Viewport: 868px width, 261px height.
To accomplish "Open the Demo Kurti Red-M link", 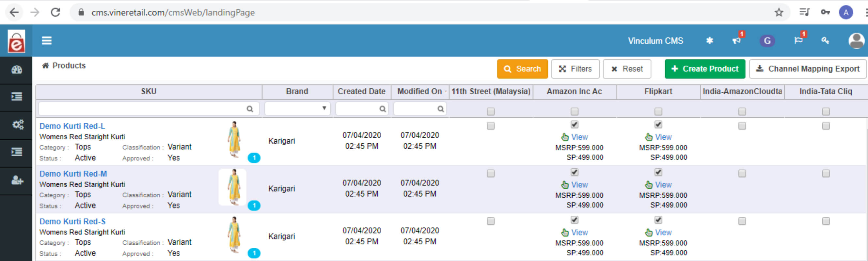I will click(73, 174).
